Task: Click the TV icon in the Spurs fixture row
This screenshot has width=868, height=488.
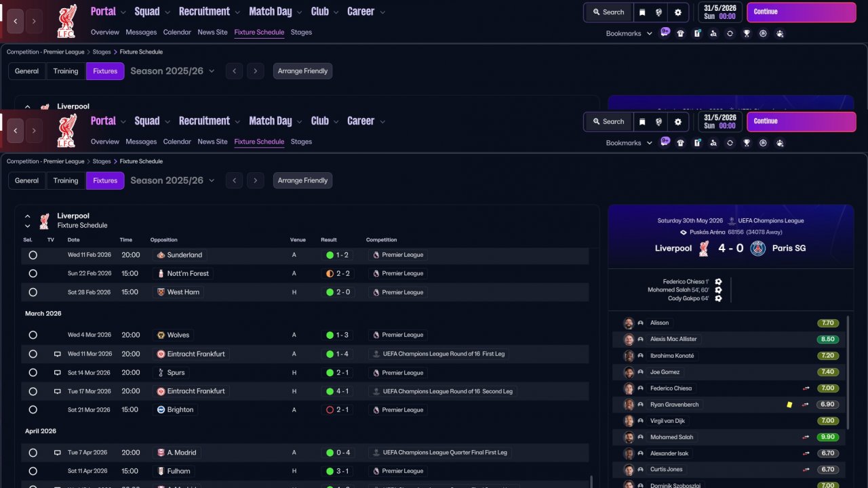Action: [x=58, y=373]
